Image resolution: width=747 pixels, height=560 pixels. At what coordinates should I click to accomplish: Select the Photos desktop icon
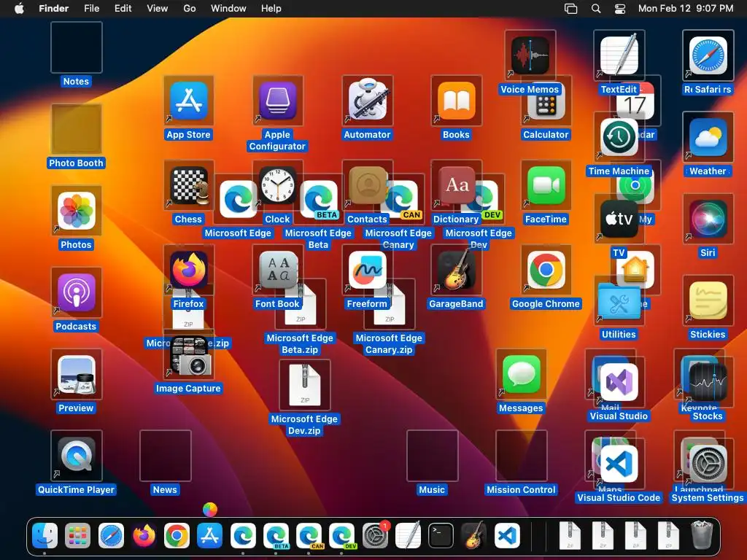point(76,211)
